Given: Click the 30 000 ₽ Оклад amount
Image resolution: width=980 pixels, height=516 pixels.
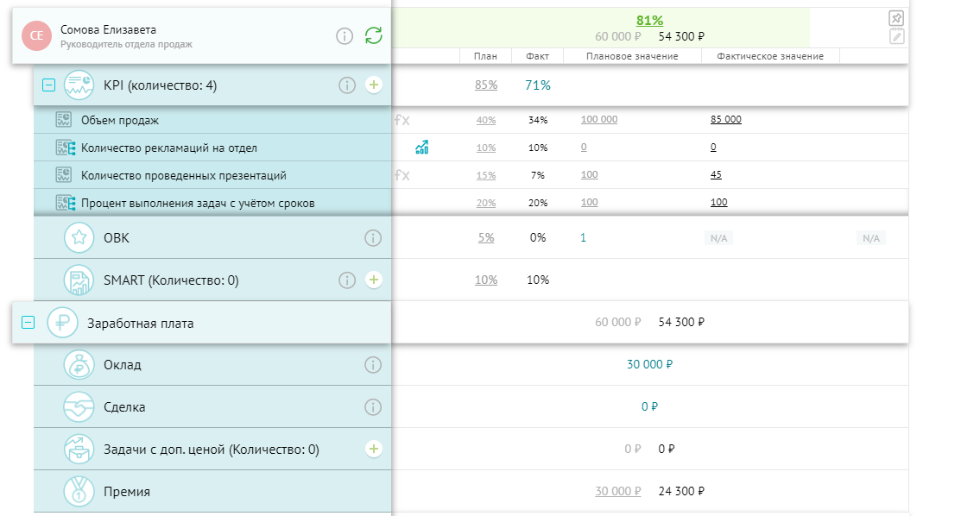Looking at the screenshot, I should [x=650, y=364].
